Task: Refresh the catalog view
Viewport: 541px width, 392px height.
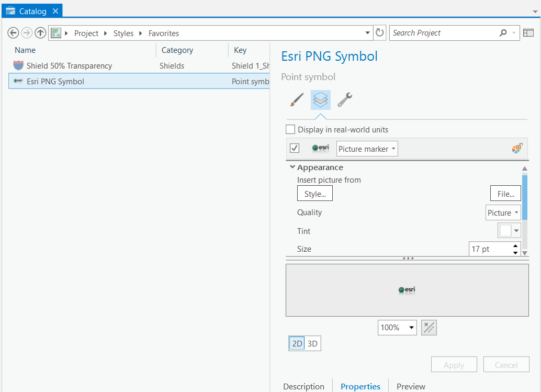Action: (x=379, y=33)
